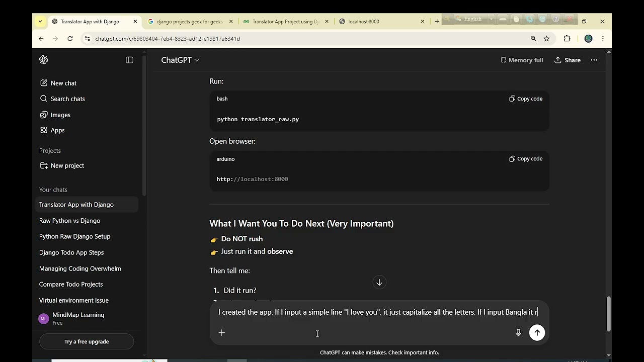This screenshot has width=644, height=362.
Task: Click the page vertical scrollbar thumb
Action: tap(609, 314)
